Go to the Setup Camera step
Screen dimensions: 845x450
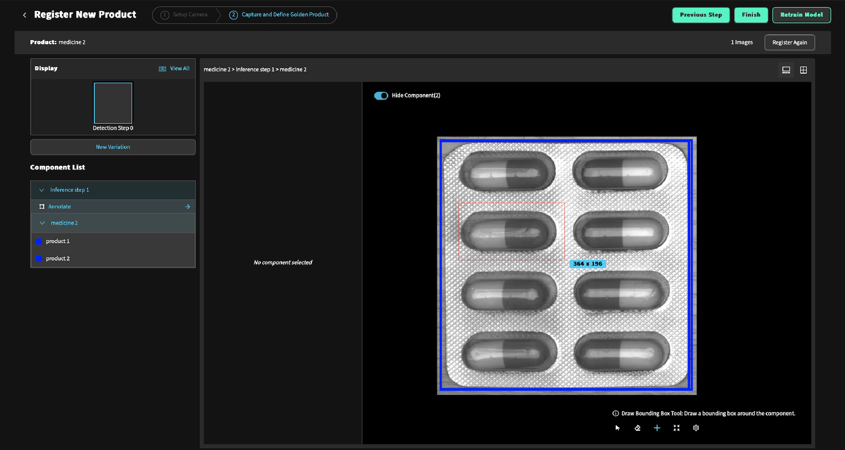click(185, 15)
